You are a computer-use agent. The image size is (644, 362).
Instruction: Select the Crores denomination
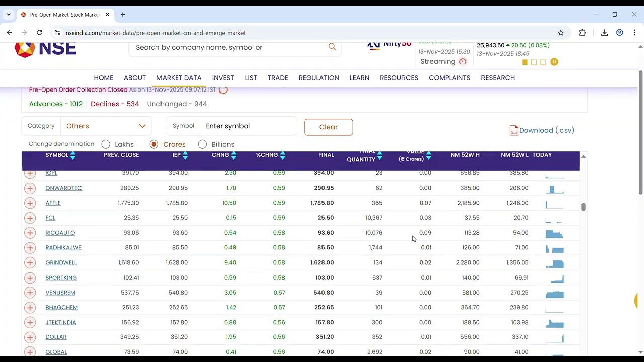pos(154,144)
